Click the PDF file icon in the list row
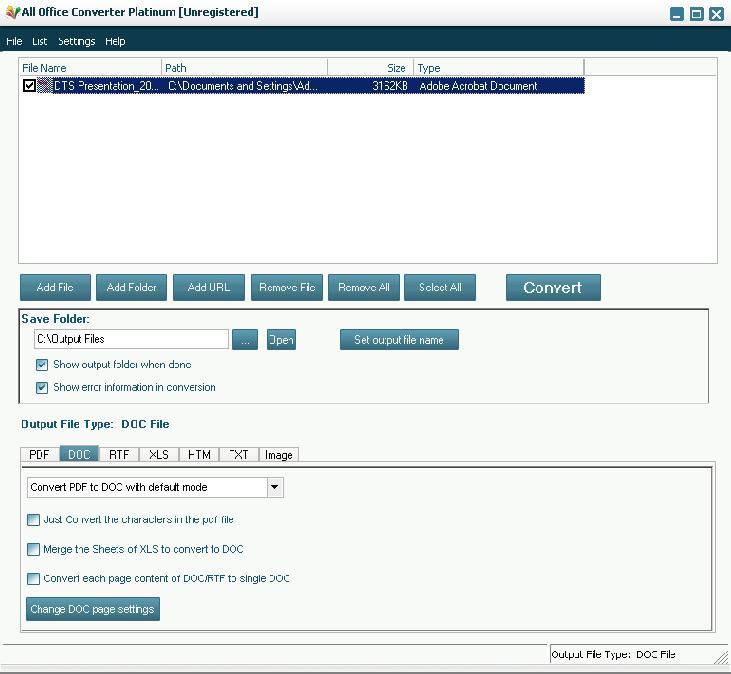The width and height of the screenshot is (731, 674). (45, 86)
